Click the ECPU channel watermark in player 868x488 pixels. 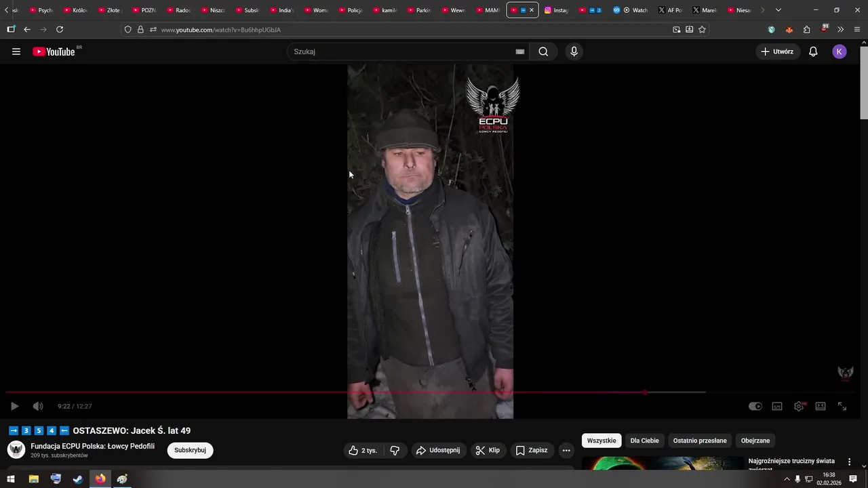pyautogui.click(x=845, y=373)
